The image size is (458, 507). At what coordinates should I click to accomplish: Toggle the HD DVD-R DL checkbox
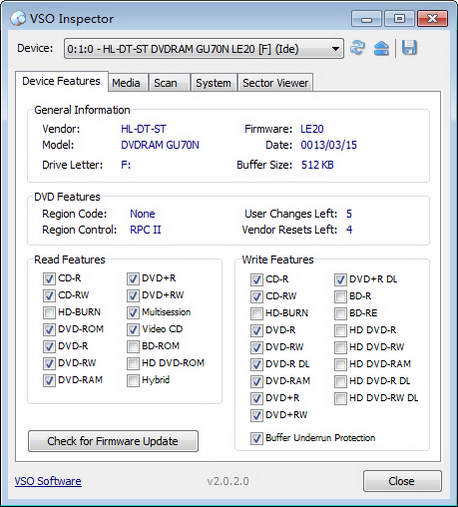click(340, 381)
